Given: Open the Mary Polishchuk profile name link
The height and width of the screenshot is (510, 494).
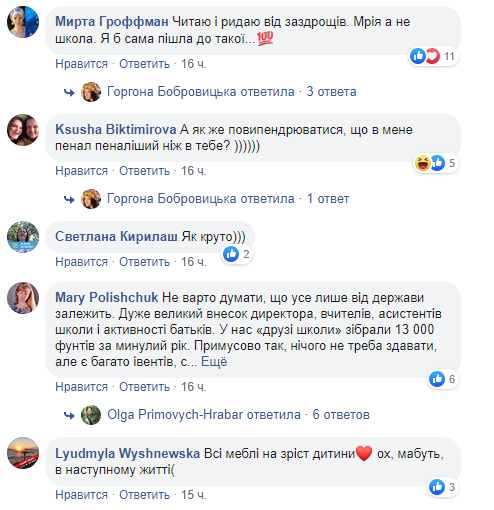Looking at the screenshot, I should 107,297.
